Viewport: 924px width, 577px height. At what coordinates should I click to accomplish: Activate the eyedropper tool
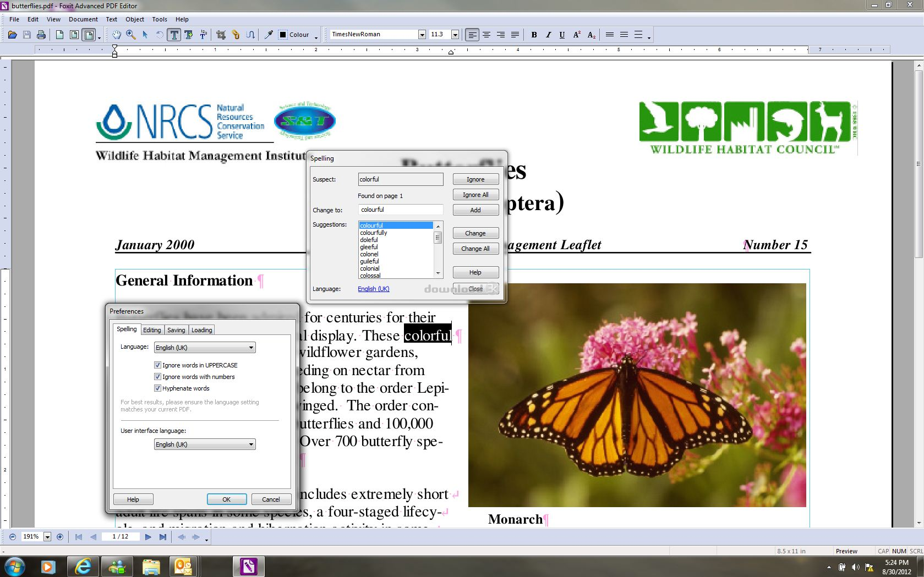(268, 35)
